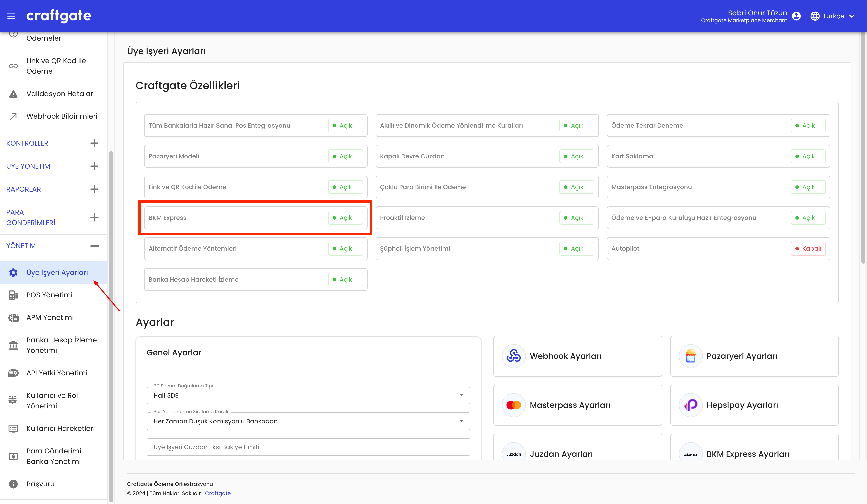Toggle Ödeme Tekrar Deneme Açık status
867x504 pixels.
tap(808, 126)
